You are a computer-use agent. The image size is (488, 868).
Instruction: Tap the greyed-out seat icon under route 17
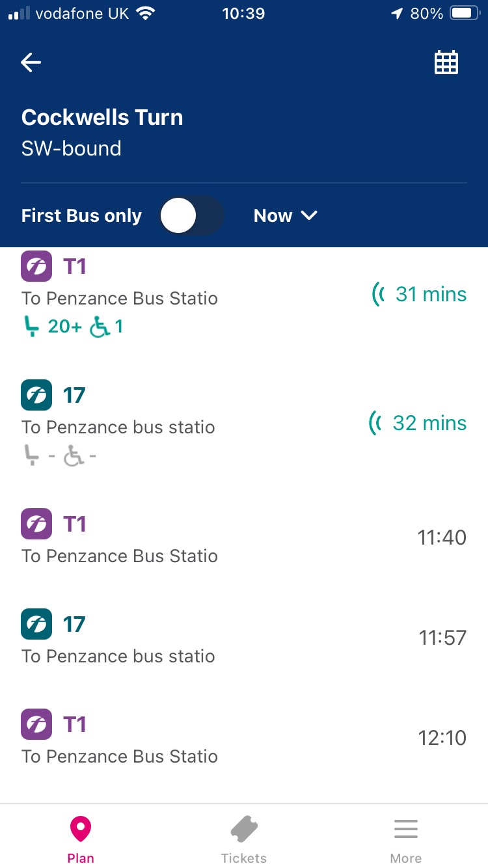(x=31, y=455)
